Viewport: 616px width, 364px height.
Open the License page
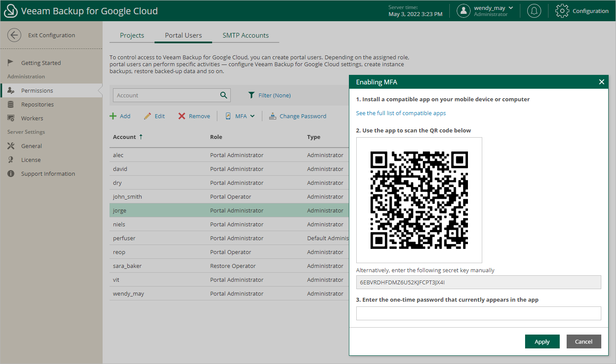pyautogui.click(x=52, y=160)
